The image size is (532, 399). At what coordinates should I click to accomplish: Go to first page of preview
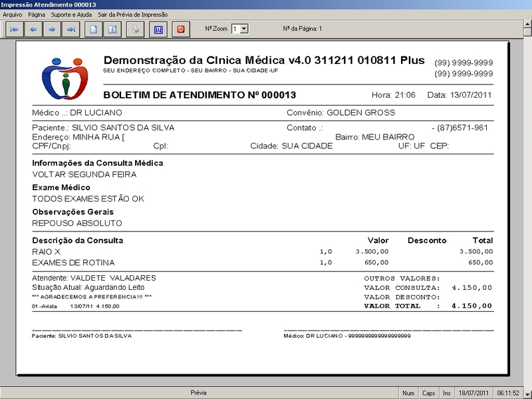point(14,29)
